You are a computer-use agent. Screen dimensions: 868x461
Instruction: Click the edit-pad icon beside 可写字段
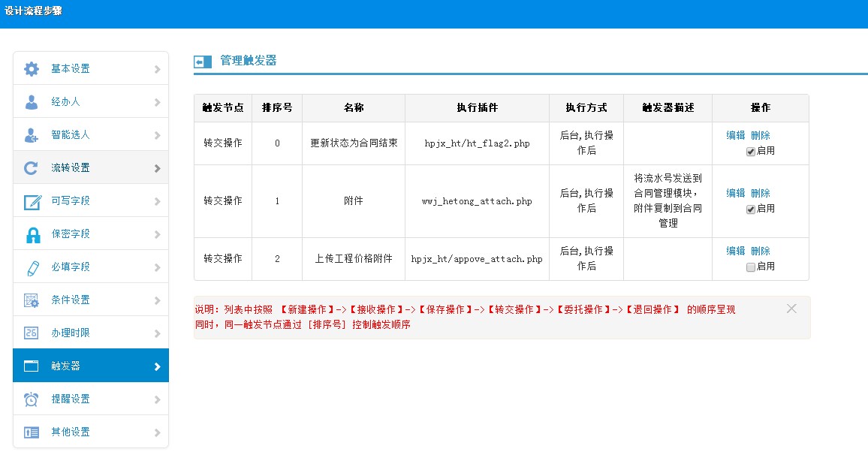[32, 201]
